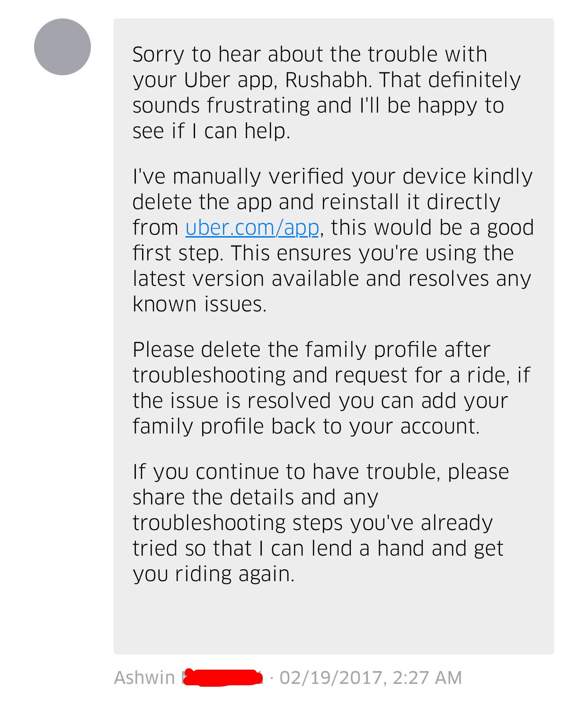Select the 'see if I can help.' line
The height and width of the screenshot is (708, 588).
pyautogui.click(x=211, y=131)
